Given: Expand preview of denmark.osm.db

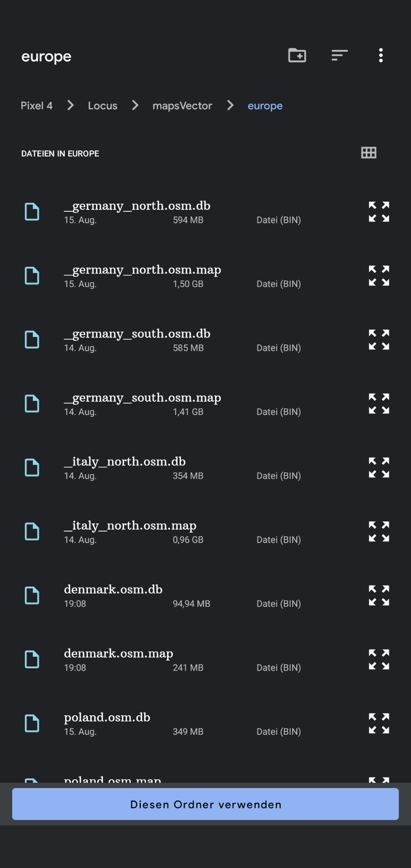Looking at the screenshot, I should coord(379,596).
